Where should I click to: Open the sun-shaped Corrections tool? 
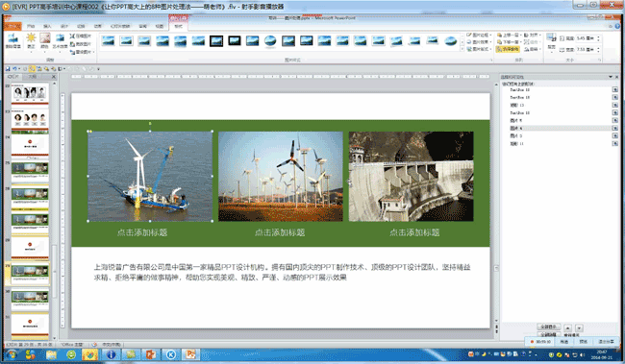coord(31,40)
